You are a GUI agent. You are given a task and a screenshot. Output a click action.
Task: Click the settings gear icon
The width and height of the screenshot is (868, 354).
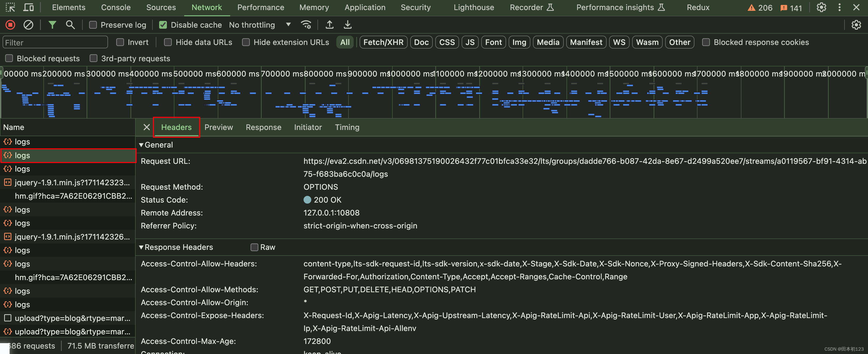[822, 7]
